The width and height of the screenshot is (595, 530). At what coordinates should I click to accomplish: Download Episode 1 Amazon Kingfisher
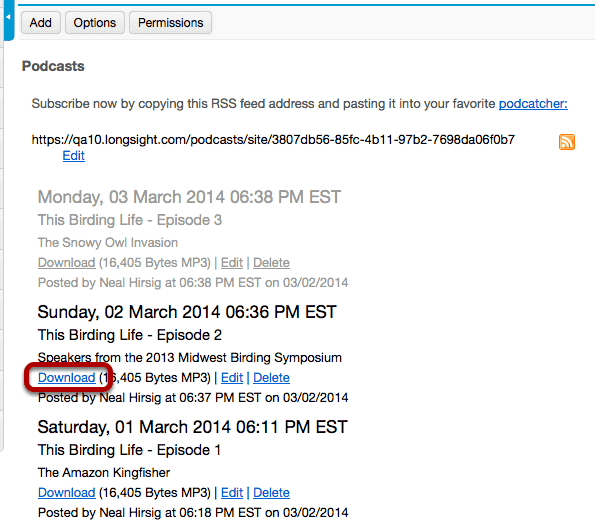(66, 492)
